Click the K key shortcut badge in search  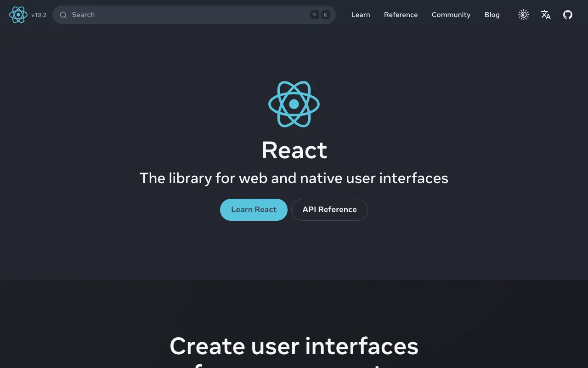click(325, 14)
